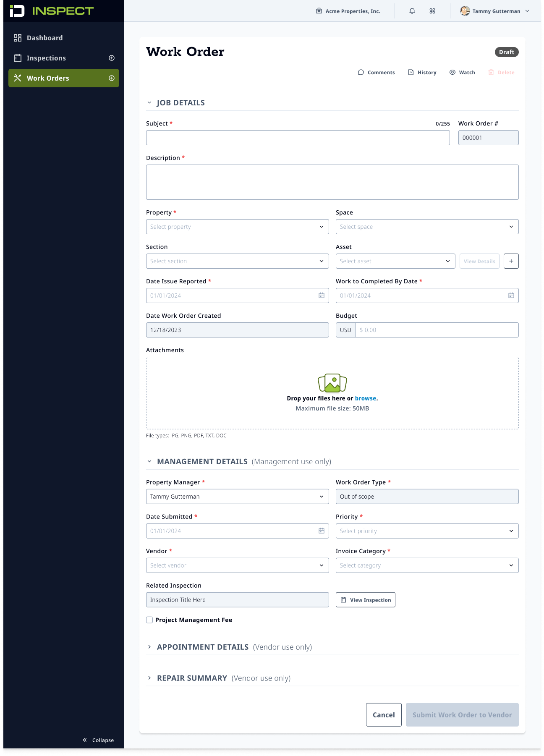Open the Select vendor dropdown
The image size is (544, 756).
pyautogui.click(x=238, y=565)
